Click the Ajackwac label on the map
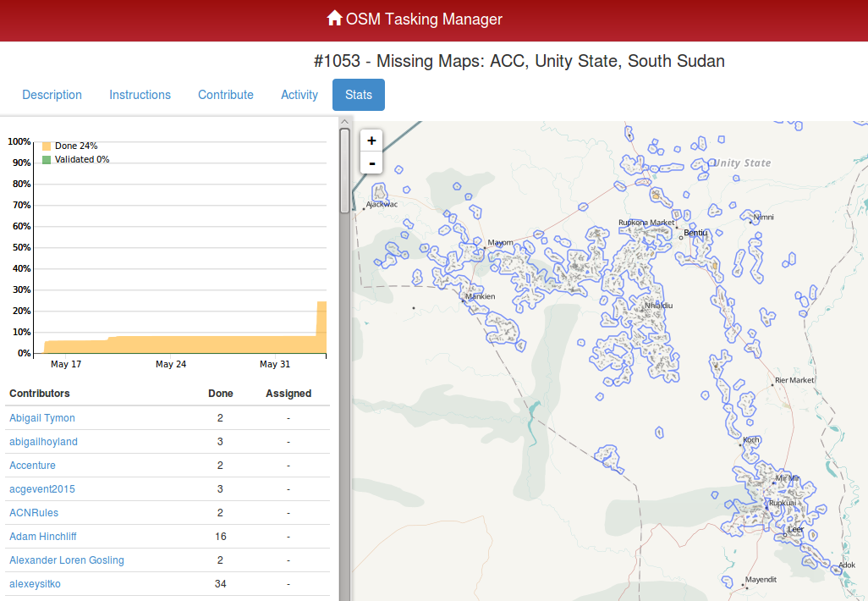868x601 pixels. coord(382,204)
